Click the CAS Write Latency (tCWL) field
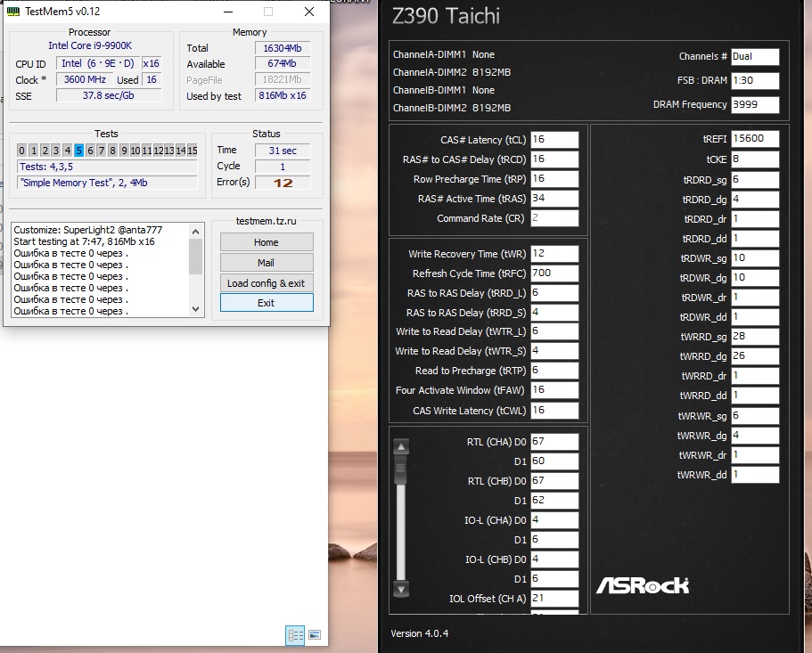This screenshot has height=653, width=812. click(554, 411)
